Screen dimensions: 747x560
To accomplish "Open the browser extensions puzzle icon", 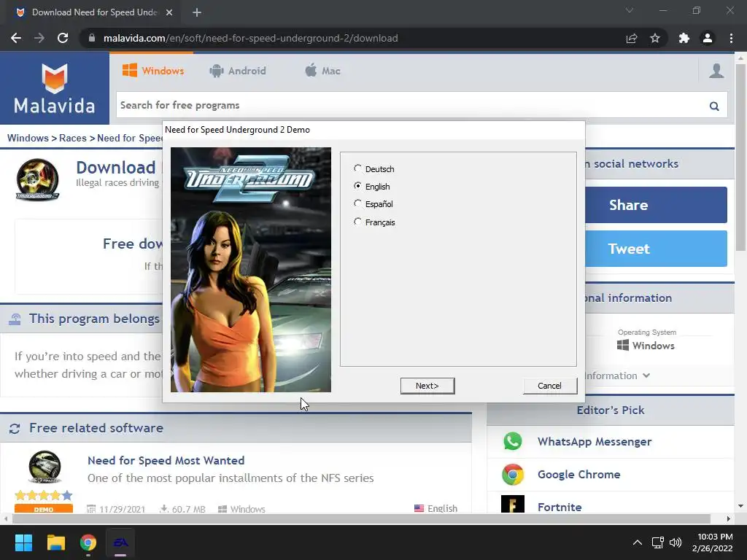I will [x=684, y=38].
